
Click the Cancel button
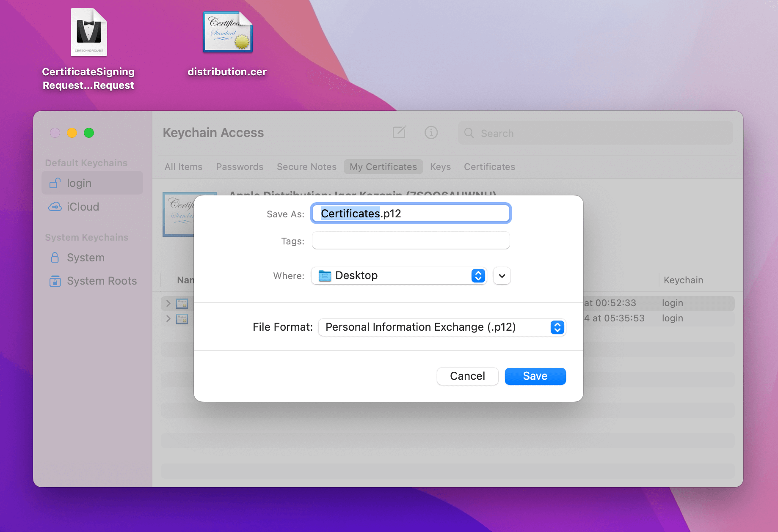click(x=467, y=376)
